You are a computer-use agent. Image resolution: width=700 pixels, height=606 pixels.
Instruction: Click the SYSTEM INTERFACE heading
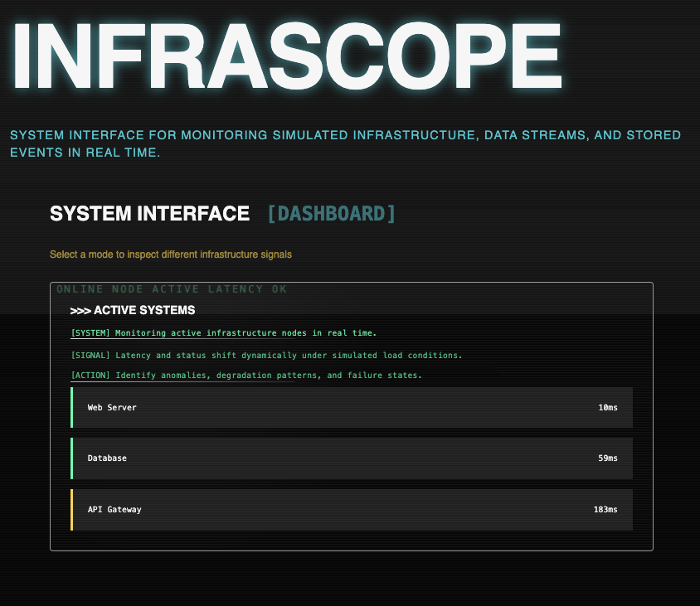pyautogui.click(x=149, y=213)
